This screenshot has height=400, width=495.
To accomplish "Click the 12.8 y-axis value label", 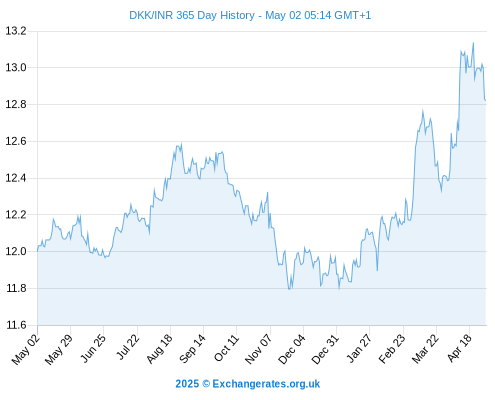I will point(16,104).
